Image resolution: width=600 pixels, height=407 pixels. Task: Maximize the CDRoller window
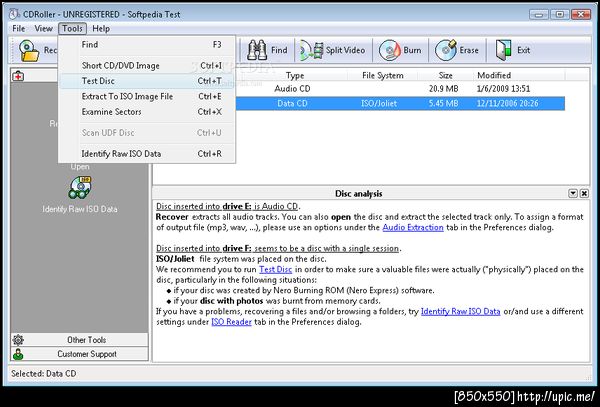[559, 14]
